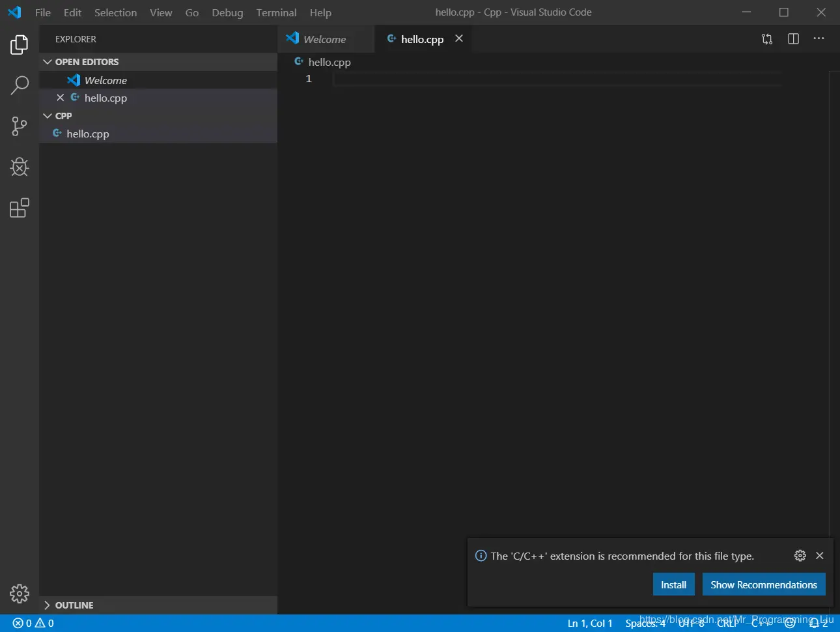Change line endings via CRLF

tap(728, 623)
